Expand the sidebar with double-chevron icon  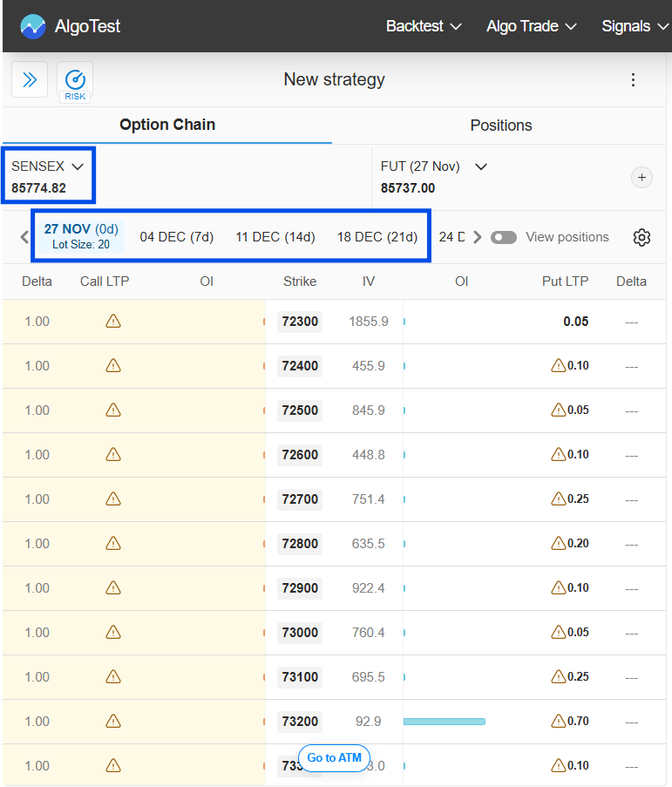(x=30, y=80)
